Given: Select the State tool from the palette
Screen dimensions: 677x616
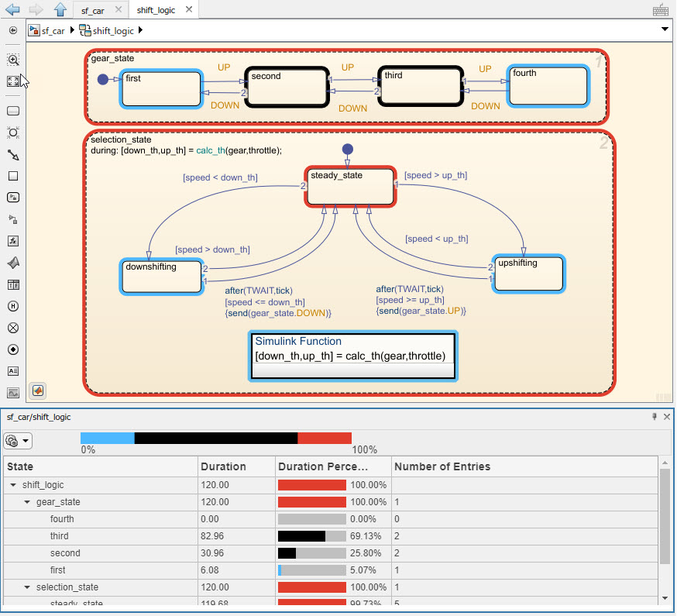Looking at the screenshot, I should point(12,110).
